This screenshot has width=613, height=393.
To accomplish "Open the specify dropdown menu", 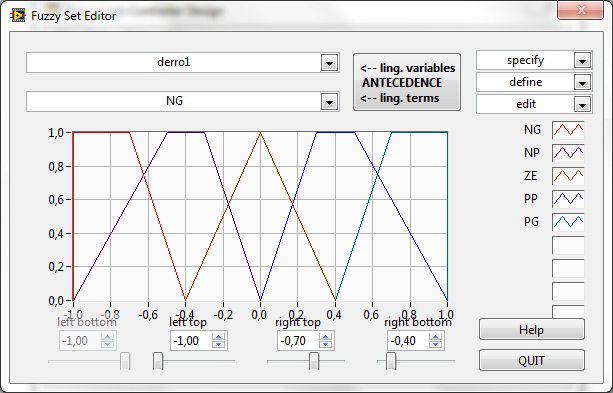I will click(534, 61).
